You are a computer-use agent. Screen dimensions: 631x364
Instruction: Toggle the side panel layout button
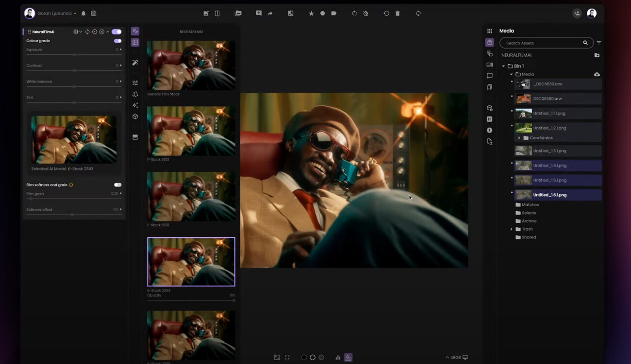135,43
